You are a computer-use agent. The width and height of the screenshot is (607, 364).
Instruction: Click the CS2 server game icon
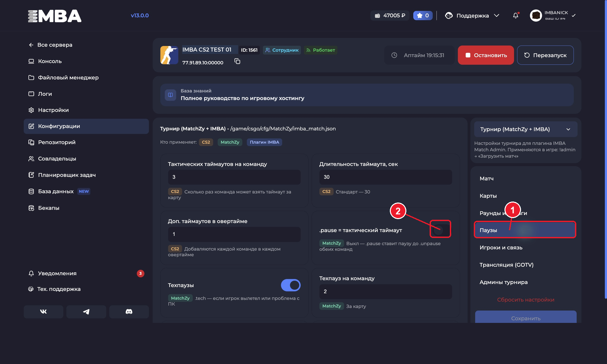coord(169,55)
